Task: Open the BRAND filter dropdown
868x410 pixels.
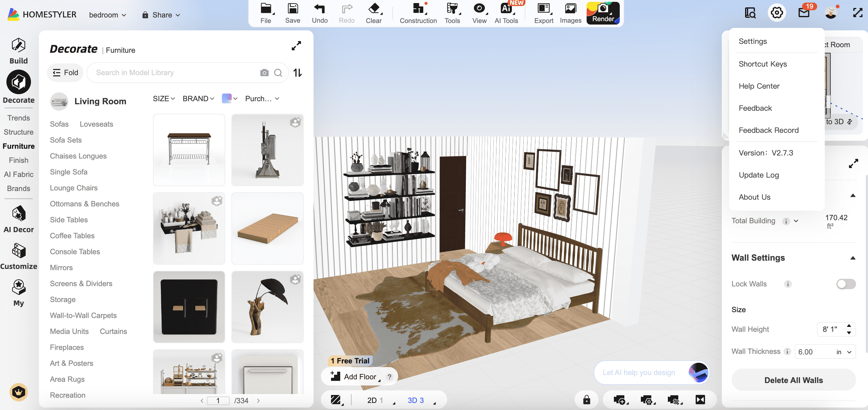Action: click(x=198, y=98)
